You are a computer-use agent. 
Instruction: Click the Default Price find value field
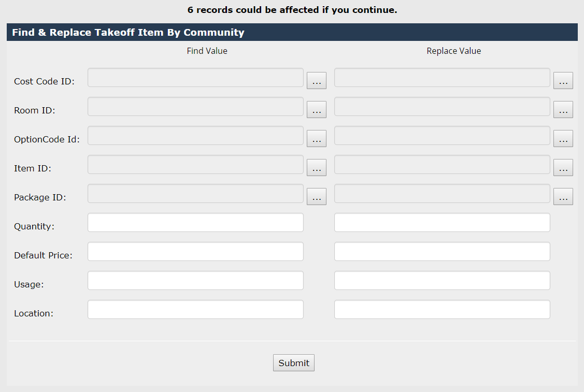195,252
